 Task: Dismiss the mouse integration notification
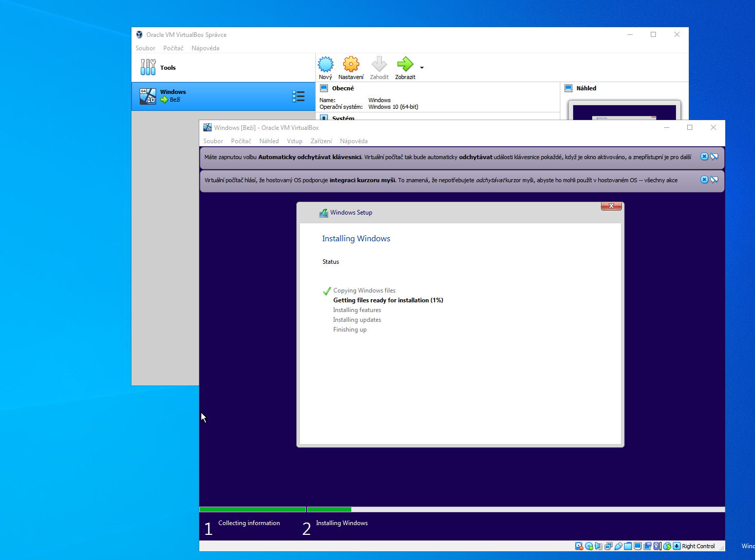coord(705,180)
